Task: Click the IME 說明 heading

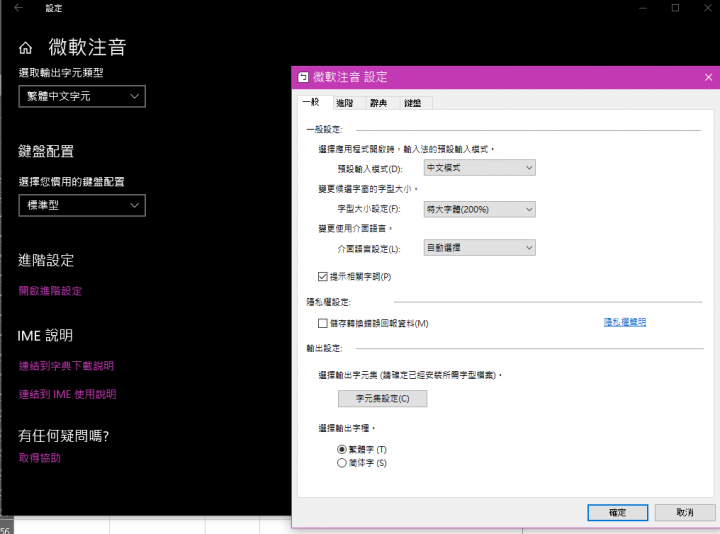Action: [x=45, y=336]
